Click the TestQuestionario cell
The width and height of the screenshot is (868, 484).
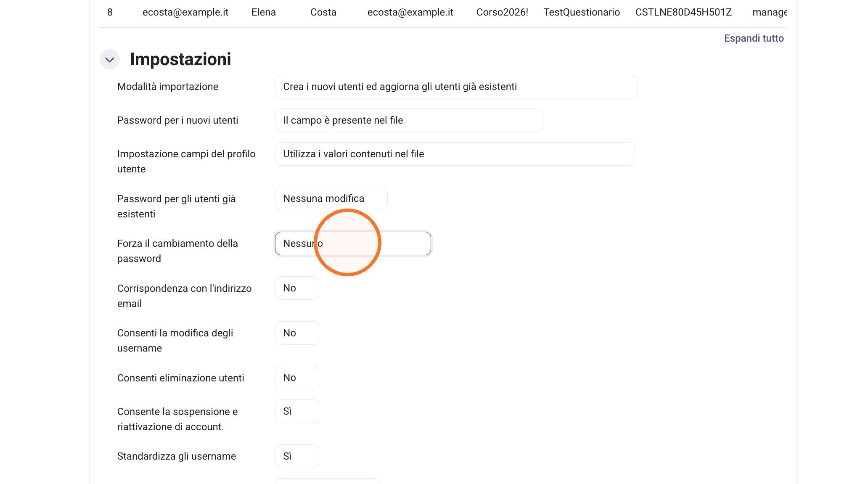582,12
